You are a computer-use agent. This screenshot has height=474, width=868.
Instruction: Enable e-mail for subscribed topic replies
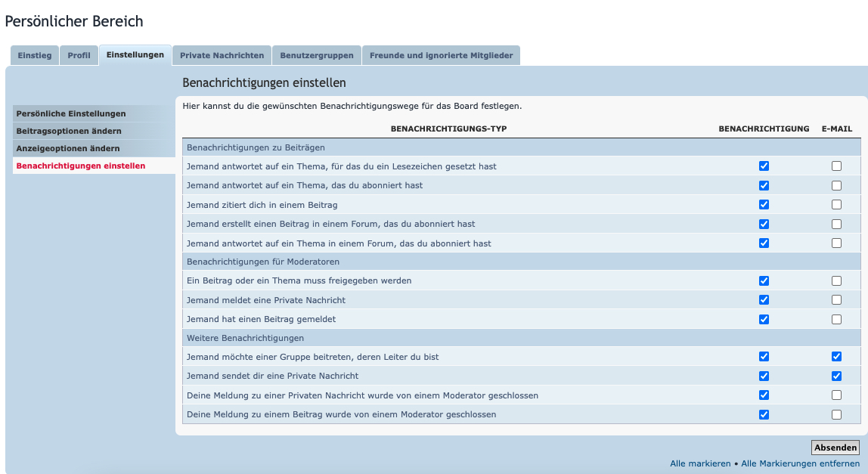(x=836, y=185)
